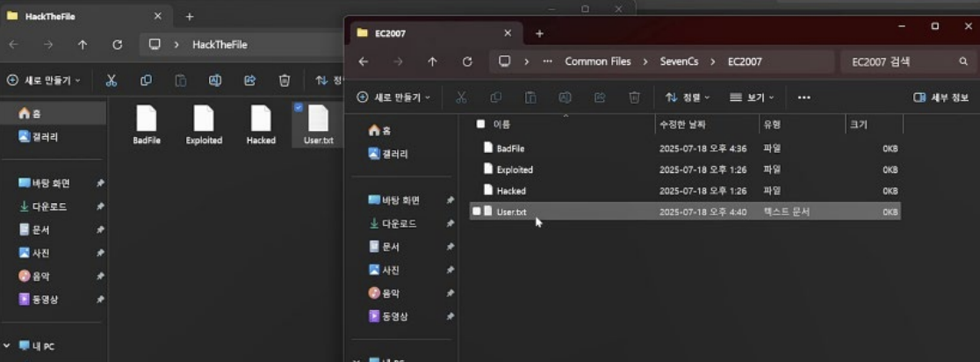Open 다운로드 in EC2007 sidebar
This screenshot has width=980, height=362.
tap(393, 223)
